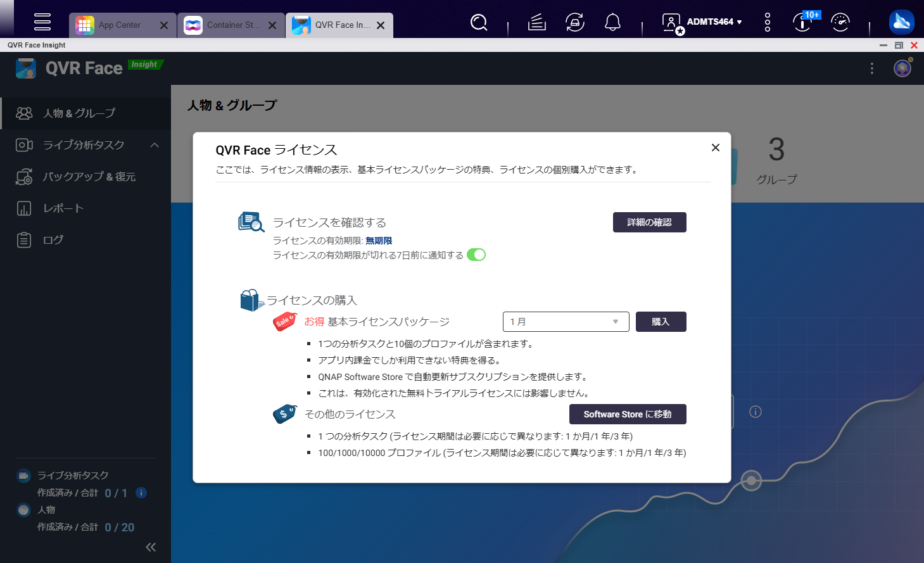Click the graph marker dot on the curve
This screenshot has height=563, width=924.
tap(751, 481)
